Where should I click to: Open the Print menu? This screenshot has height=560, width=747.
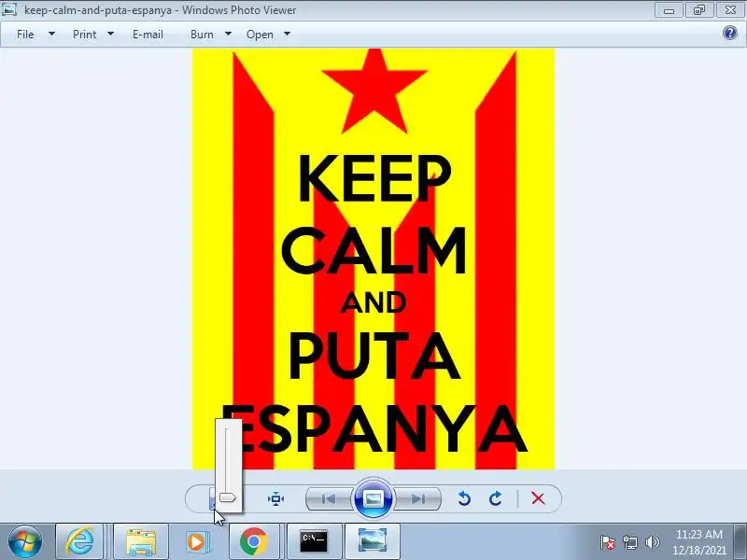[84, 35]
